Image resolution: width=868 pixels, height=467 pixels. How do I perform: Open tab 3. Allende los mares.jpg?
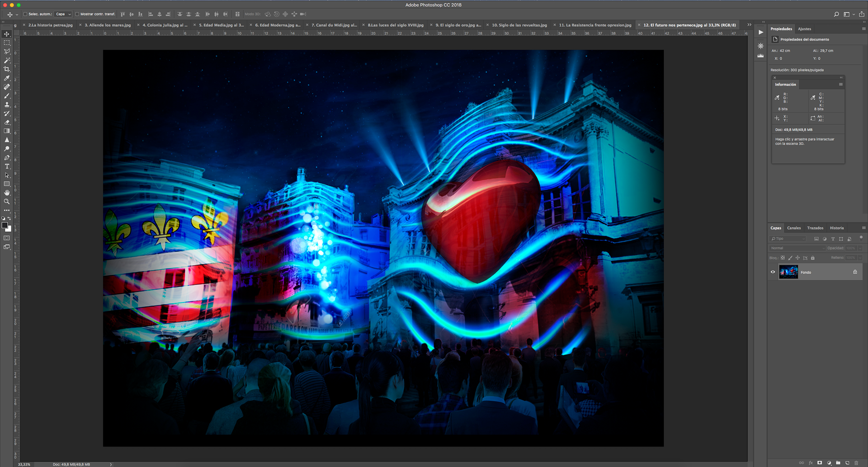pos(108,25)
